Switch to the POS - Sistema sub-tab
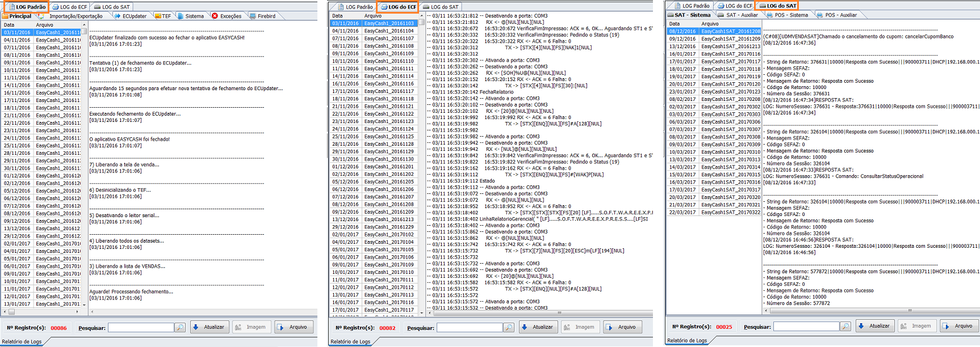Image resolution: width=980 pixels, height=347 pixels. click(x=787, y=15)
